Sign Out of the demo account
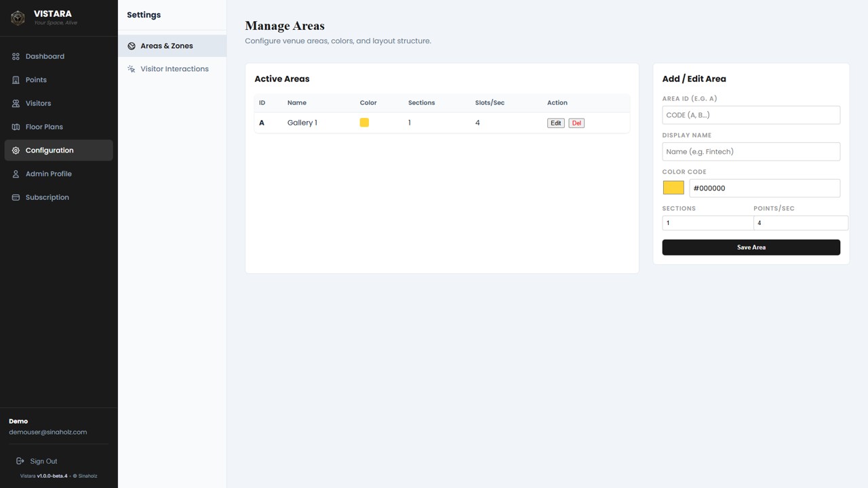The image size is (868, 488). pos(43,461)
